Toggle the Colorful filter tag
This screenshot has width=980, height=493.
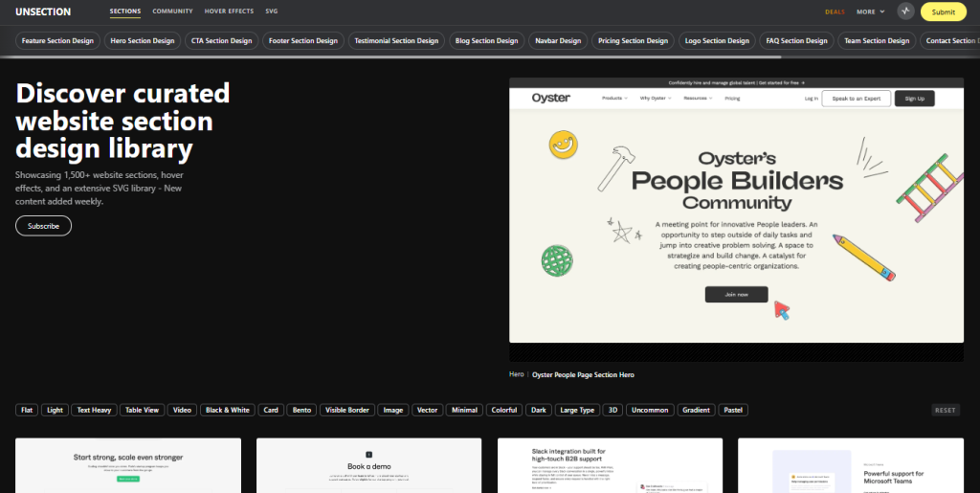(x=504, y=410)
